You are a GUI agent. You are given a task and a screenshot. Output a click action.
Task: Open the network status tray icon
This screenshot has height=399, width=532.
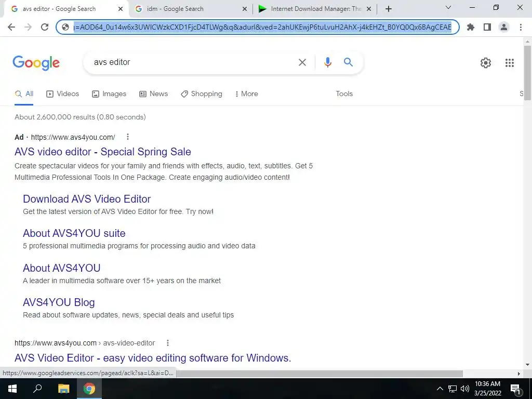(x=453, y=389)
